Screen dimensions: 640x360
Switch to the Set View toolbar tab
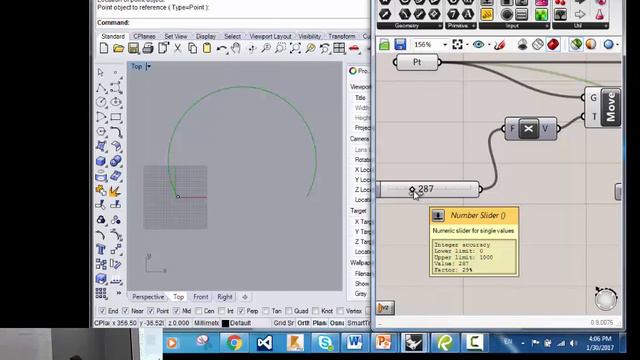click(176, 36)
